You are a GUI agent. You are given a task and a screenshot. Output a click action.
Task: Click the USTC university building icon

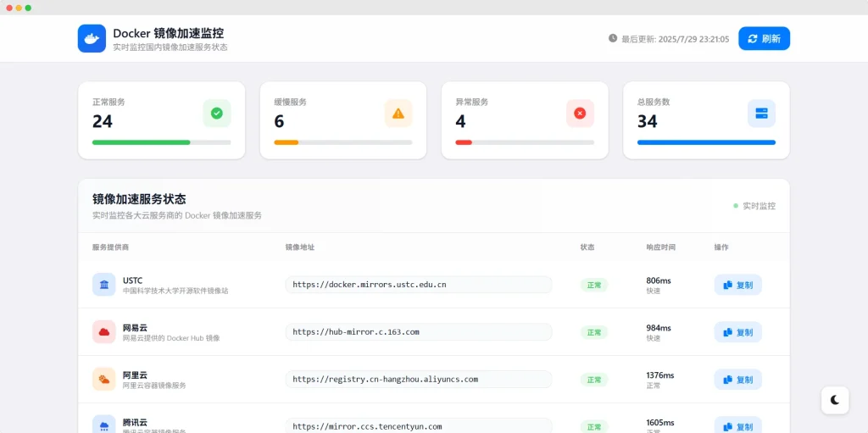pyautogui.click(x=104, y=285)
